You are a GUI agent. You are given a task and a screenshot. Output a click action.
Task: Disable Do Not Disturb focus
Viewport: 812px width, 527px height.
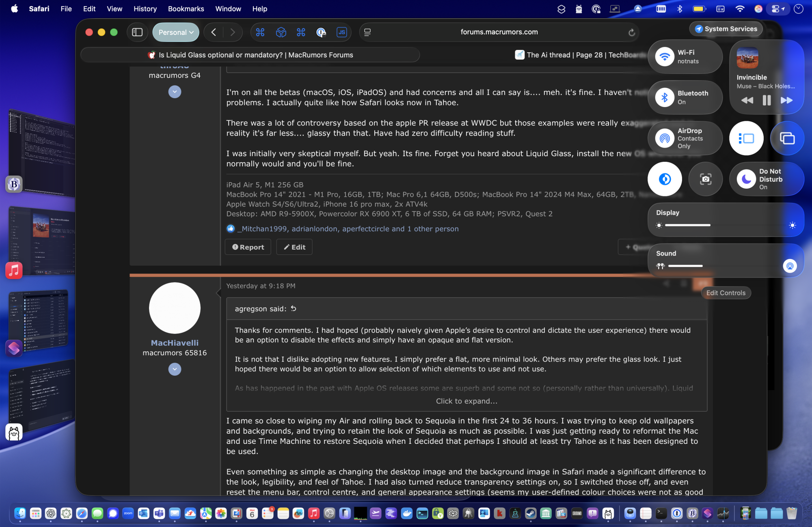pyautogui.click(x=746, y=179)
